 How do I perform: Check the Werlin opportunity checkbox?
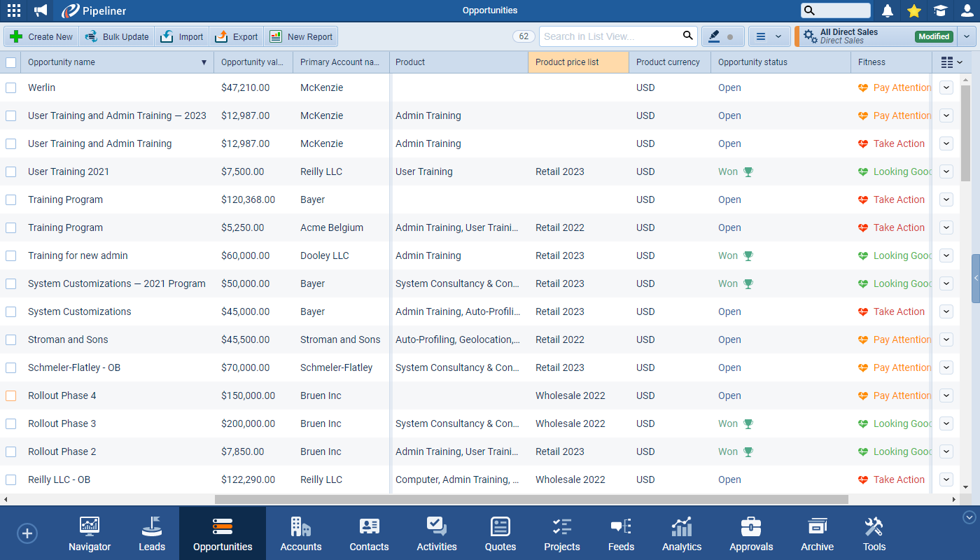[x=11, y=87]
